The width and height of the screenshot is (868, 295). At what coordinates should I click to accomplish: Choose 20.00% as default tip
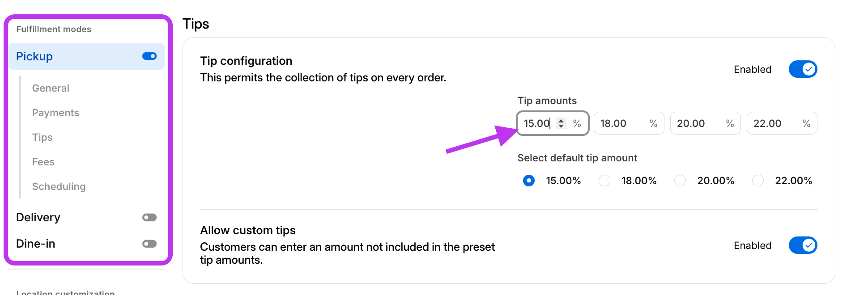pyautogui.click(x=680, y=181)
